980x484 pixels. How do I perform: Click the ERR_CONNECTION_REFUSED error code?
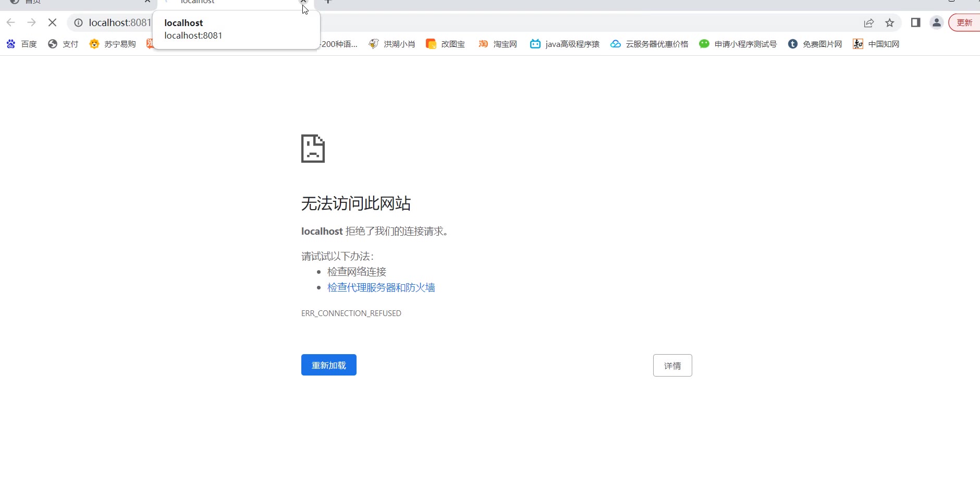tap(351, 313)
